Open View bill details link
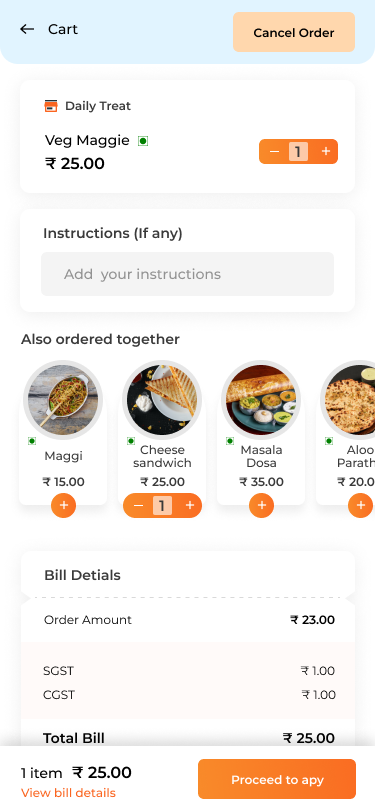 (68, 793)
